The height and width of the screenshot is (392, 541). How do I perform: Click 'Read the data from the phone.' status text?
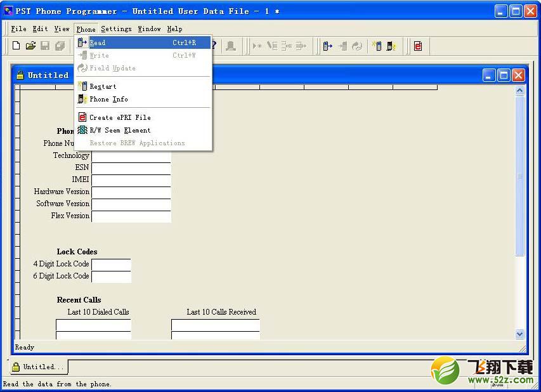tap(57, 384)
